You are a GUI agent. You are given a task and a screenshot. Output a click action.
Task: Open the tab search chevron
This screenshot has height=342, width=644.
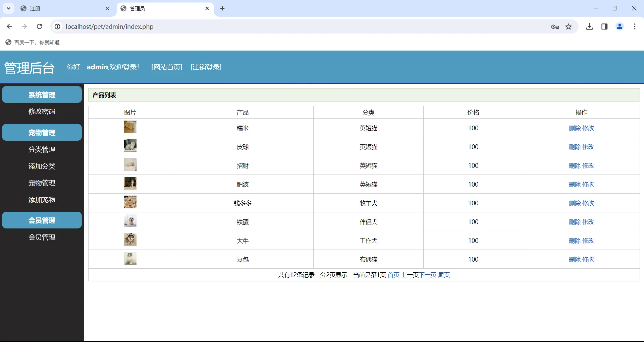coord(8,8)
